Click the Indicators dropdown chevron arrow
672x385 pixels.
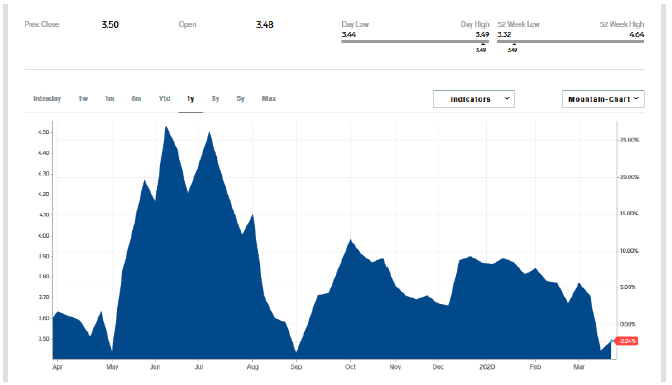(x=507, y=99)
